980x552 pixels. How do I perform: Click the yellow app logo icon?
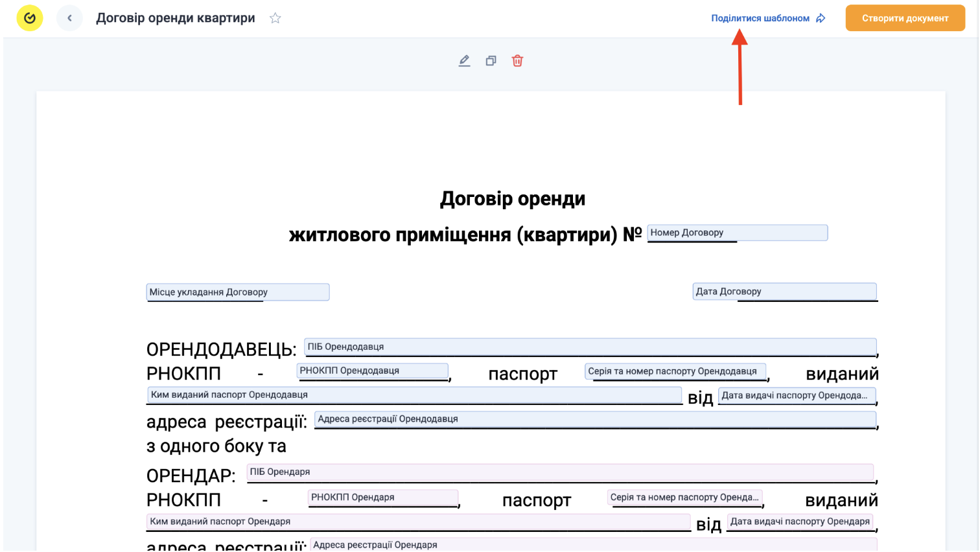pos(30,18)
